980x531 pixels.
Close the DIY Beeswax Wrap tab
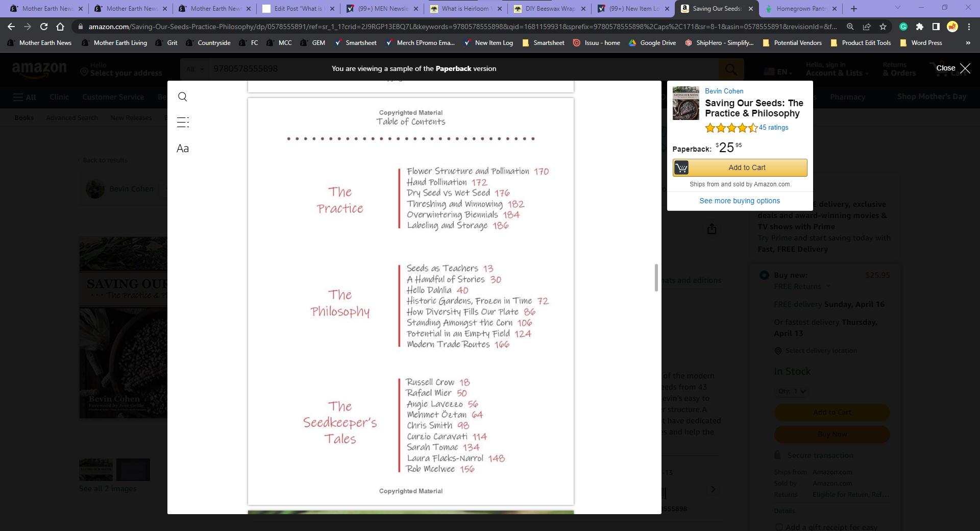coord(583,9)
